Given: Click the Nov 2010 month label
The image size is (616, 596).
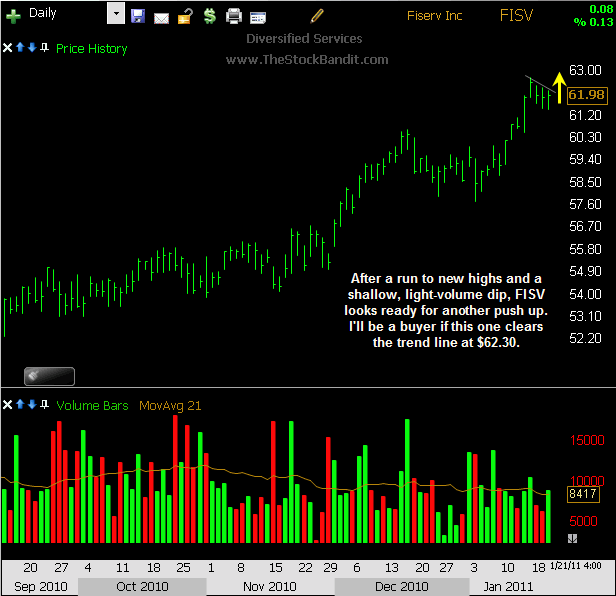Looking at the screenshot, I should click(270, 587).
